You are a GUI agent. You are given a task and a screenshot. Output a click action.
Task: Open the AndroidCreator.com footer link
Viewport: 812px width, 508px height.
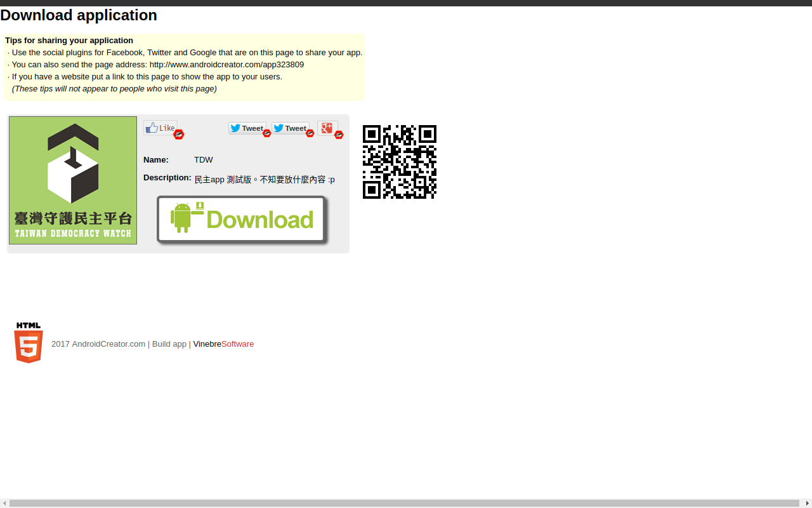[x=108, y=344]
